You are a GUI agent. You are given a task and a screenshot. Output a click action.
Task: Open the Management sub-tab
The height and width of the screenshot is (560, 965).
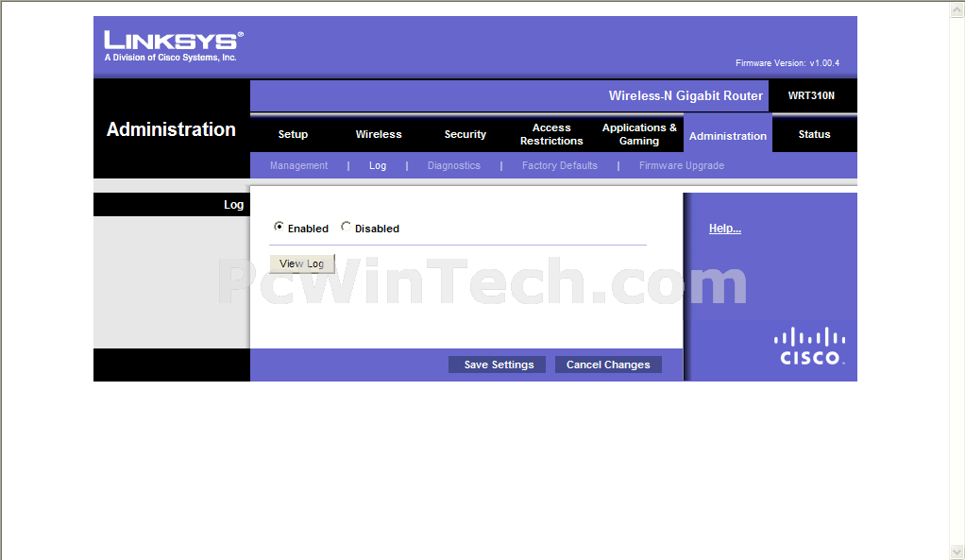pos(298,165)
